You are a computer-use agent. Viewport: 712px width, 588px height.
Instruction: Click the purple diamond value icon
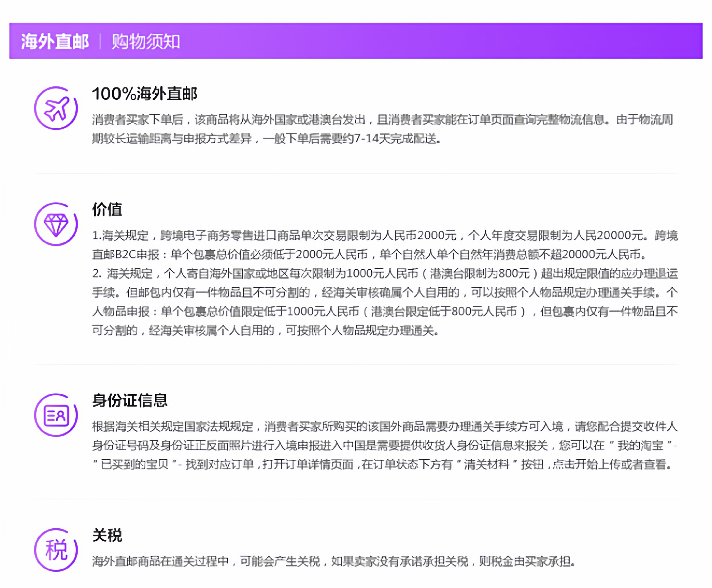pyautogui.click(x=56, y=224)
